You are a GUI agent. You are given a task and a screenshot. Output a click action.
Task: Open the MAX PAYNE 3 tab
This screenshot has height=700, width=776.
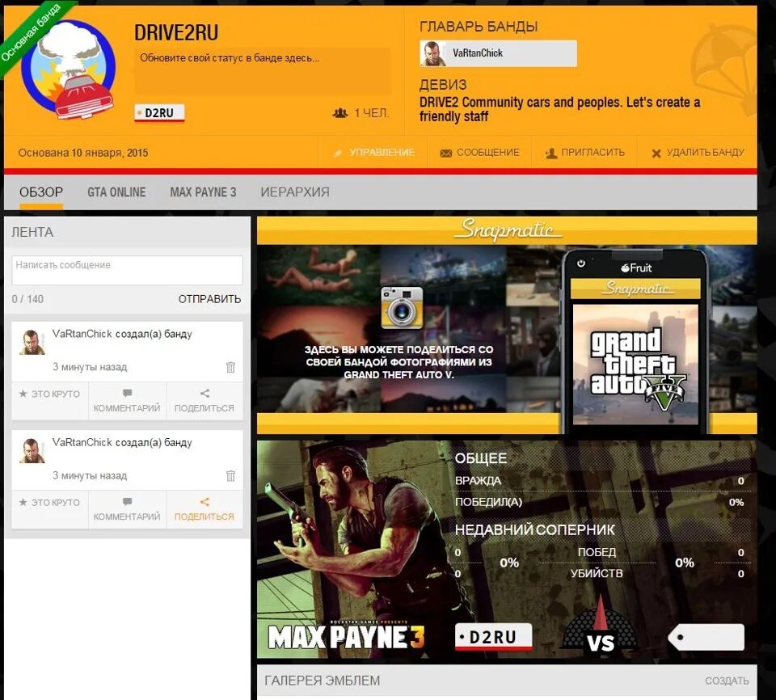[x=203, y=192]
